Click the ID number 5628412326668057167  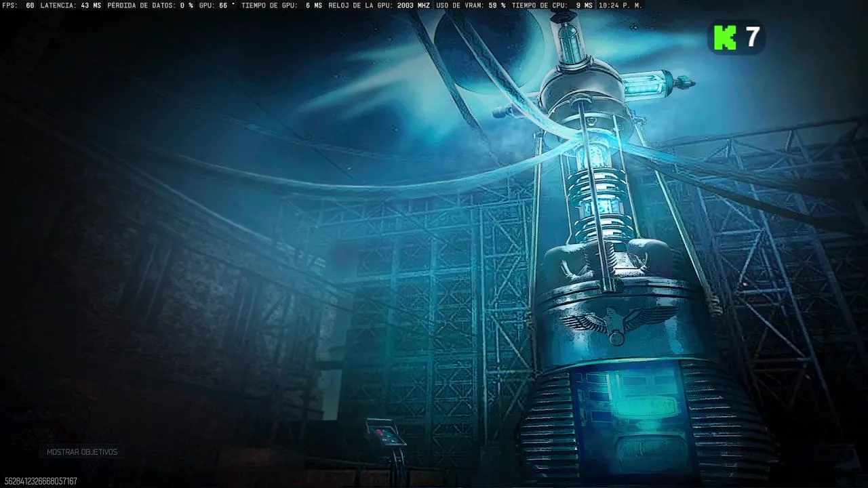(x=41, y=481)
